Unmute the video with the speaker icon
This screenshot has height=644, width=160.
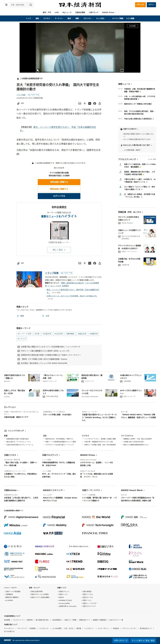coord(38,70)
